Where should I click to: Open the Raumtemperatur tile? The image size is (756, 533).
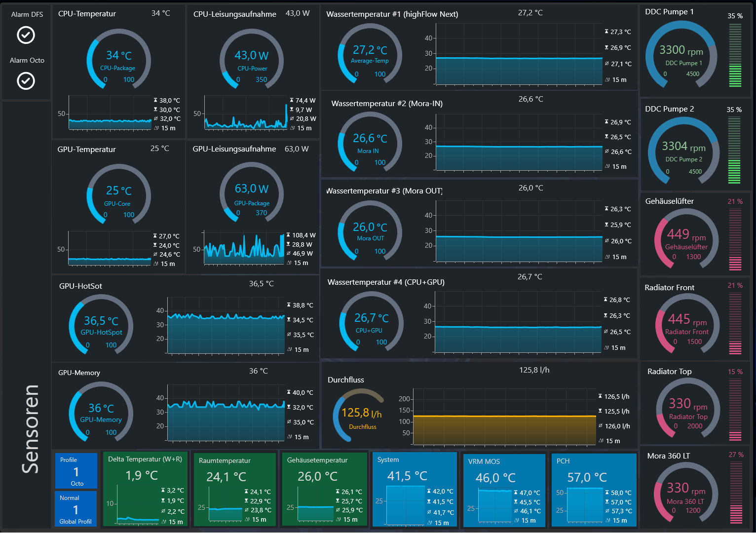point(235,490)
